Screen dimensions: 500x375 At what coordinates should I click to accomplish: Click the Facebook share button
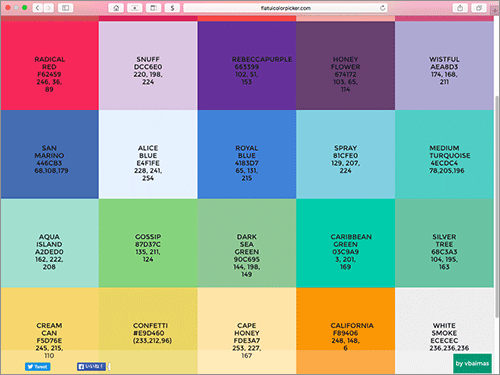[x=91, y=367]
